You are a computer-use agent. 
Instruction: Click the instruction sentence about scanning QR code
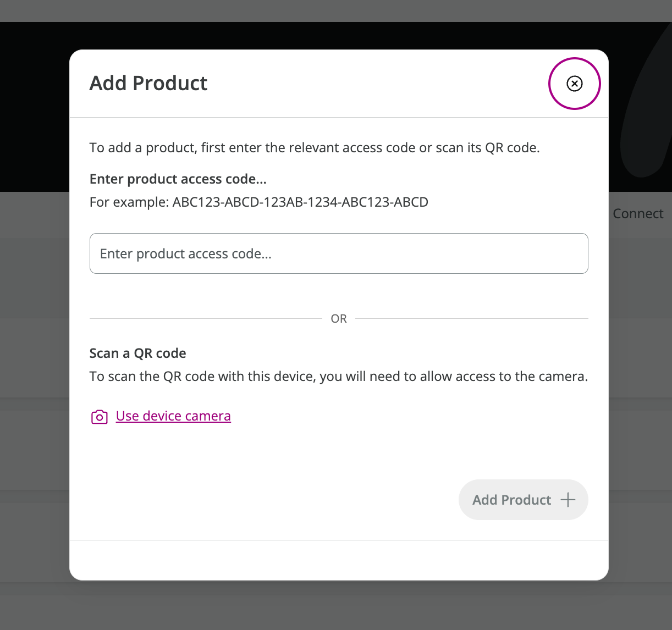pos(315,148)
